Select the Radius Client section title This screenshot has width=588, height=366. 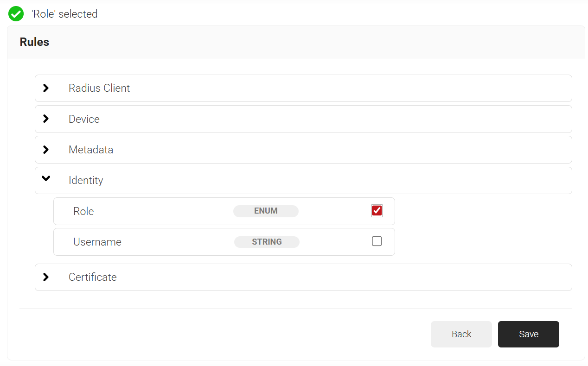[99, 88]
